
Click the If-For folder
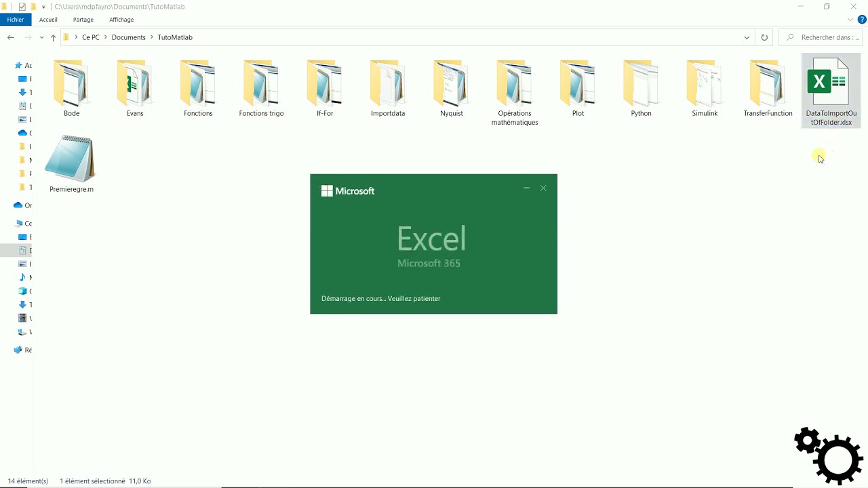325,89
